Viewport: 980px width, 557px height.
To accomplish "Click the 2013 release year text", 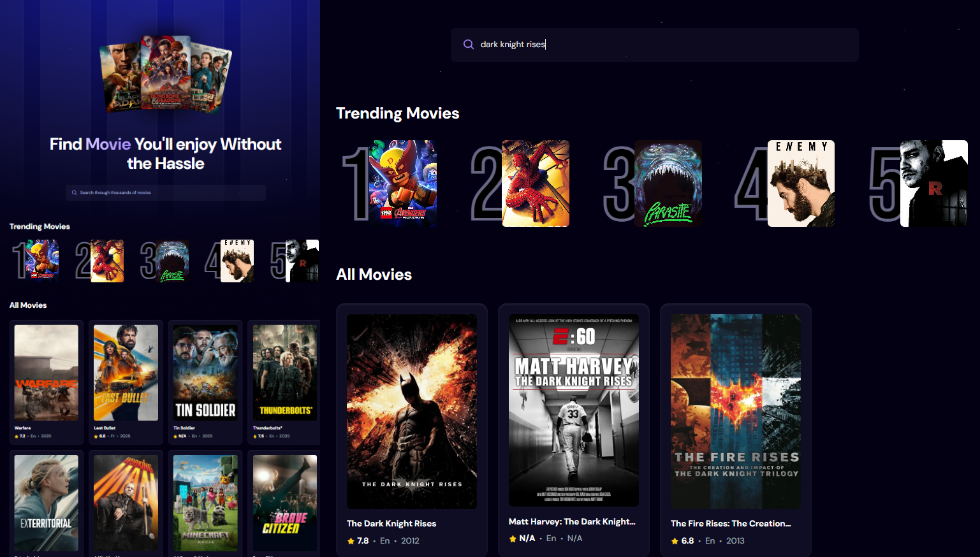I will [x=735, y=541].
